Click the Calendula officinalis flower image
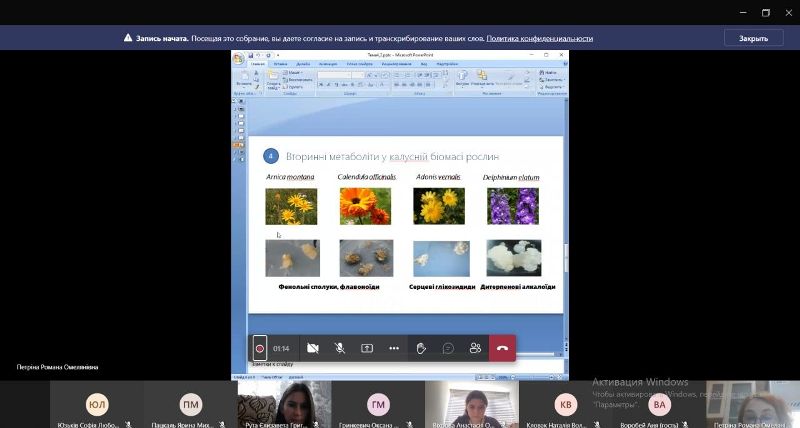The width and height of the screenshot is (800, 428). 365,206
